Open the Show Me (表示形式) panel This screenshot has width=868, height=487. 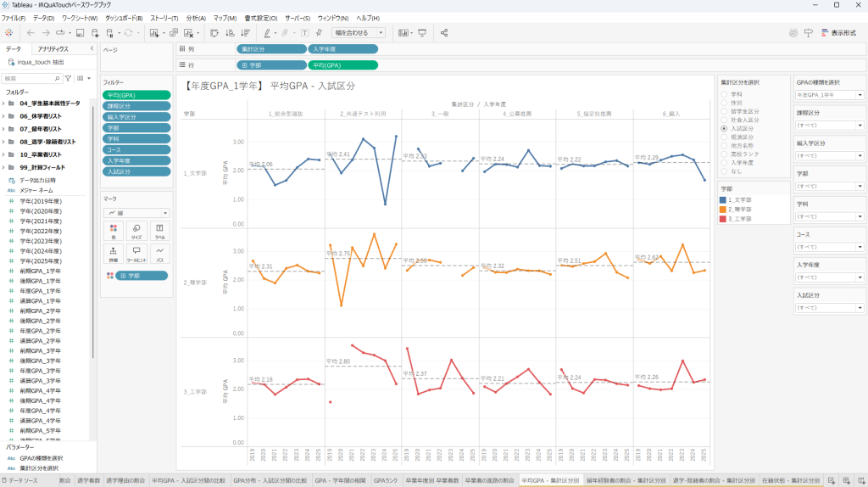click(841, 33)
